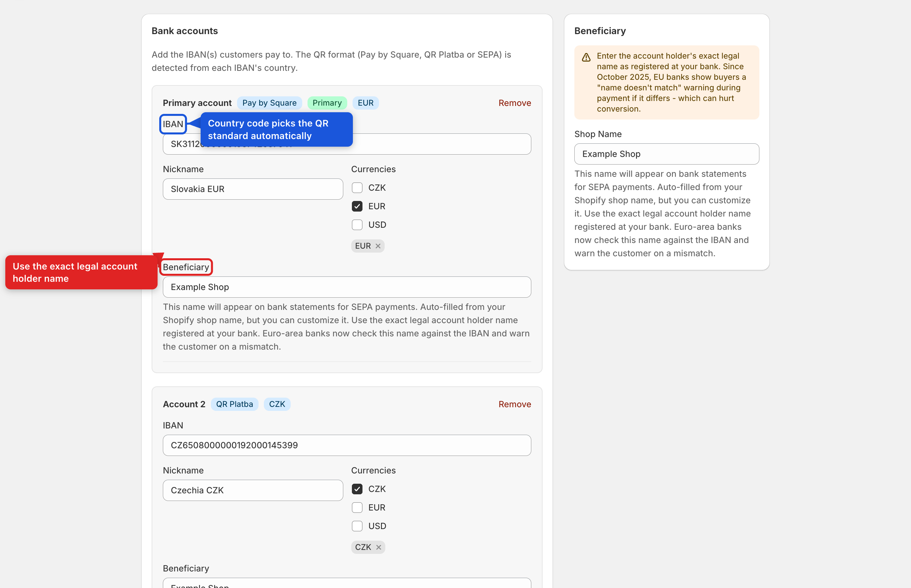
Task: Edit the Czechia CZK nickname field
Action: [x=253, y=490]
